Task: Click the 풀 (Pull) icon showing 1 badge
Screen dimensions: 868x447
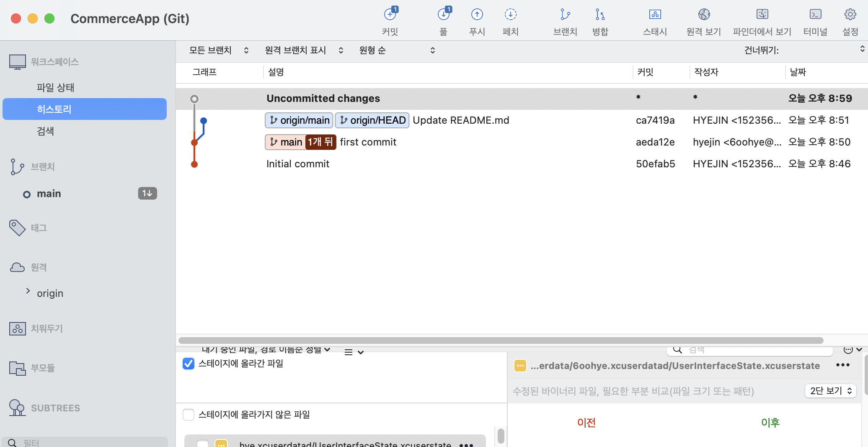Action: (x=443, y=20)
